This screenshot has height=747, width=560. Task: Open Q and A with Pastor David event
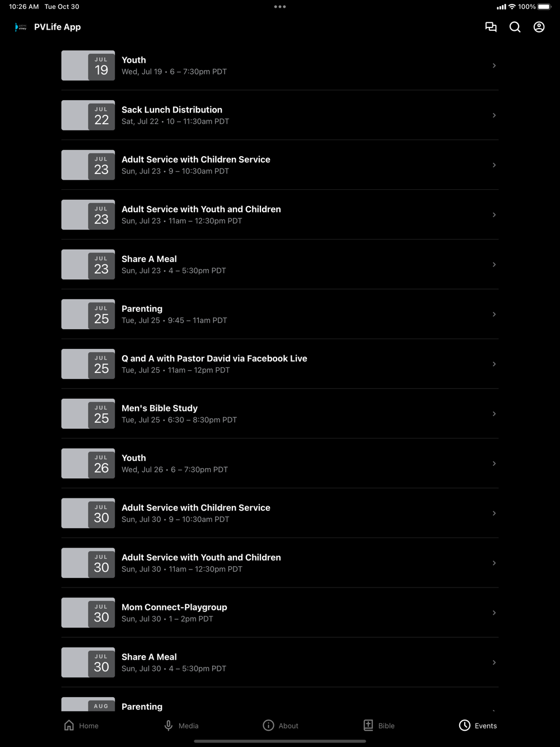[x=280, y=364]
